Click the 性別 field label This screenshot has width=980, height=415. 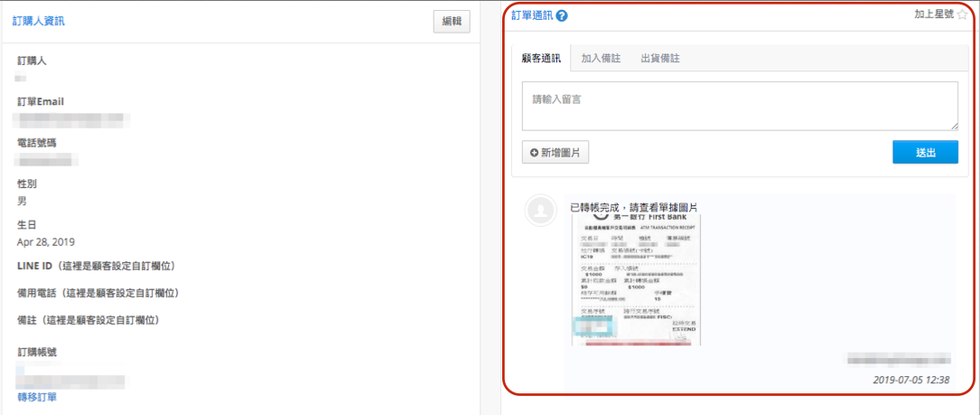click(x=27, y=184)
